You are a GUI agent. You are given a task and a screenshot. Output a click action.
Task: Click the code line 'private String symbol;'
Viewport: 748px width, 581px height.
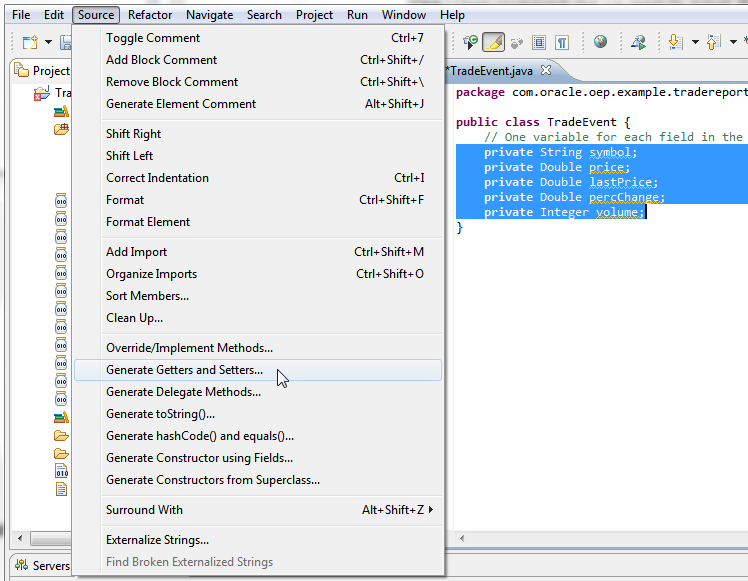point(560,152)
